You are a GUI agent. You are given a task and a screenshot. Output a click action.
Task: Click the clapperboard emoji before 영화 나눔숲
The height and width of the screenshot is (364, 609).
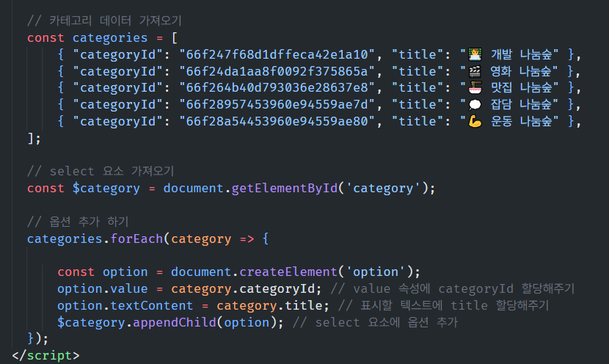coord(475,71)
